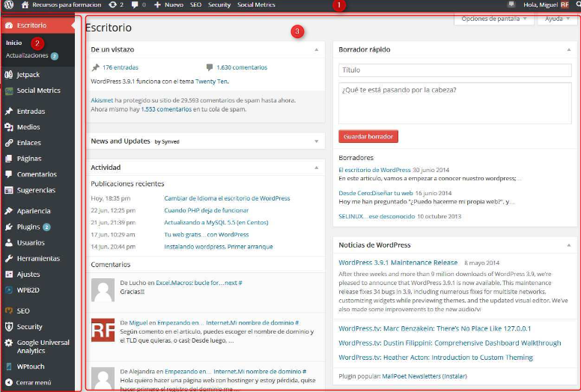Click the notification icon left of Hola, Miguel
This screenshot has height=392, width=581.
[511, 4]
